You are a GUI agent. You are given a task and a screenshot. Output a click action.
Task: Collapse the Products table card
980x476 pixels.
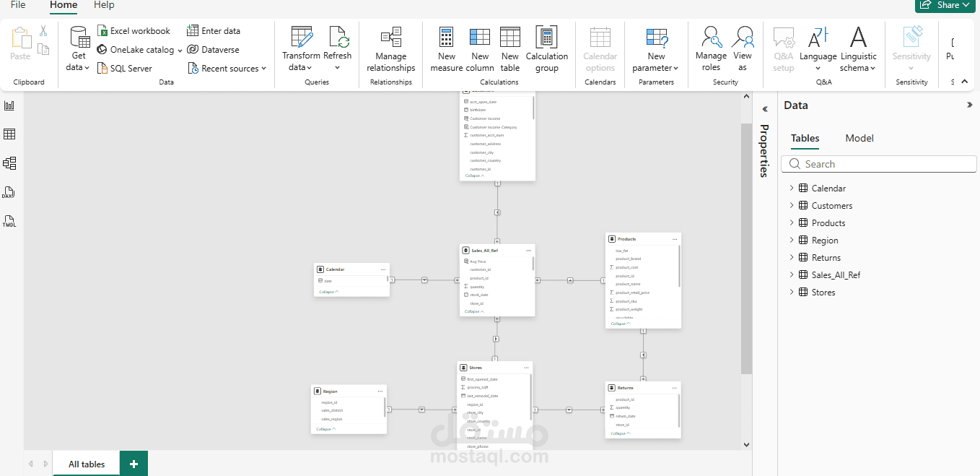[x=620, y=324]
